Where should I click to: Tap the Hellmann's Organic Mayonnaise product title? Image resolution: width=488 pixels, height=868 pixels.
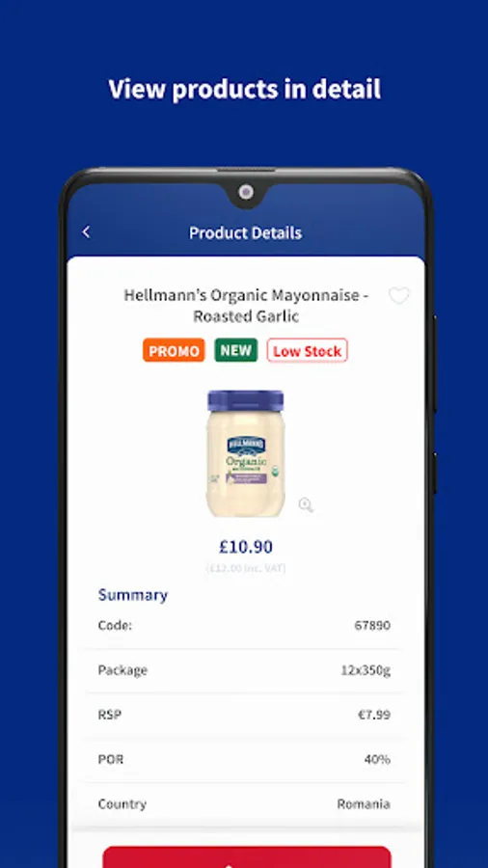pyautogui.click(x=246, y=306)
